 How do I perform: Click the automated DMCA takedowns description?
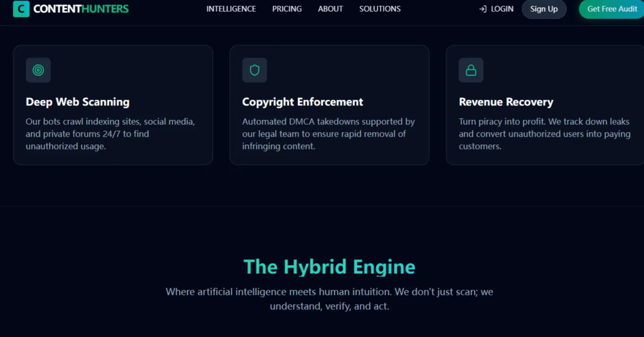coord(328,134)
